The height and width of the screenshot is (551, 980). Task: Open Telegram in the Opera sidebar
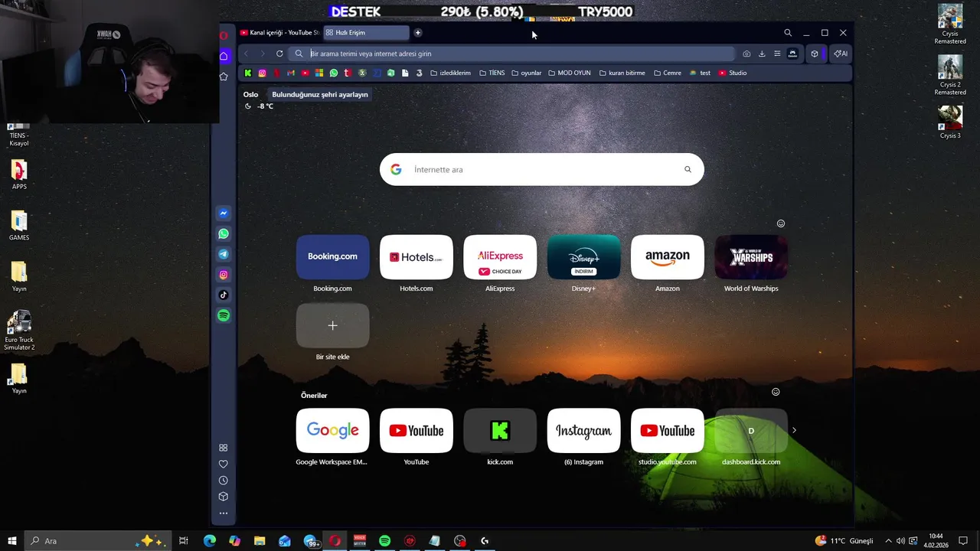[224, 254]
